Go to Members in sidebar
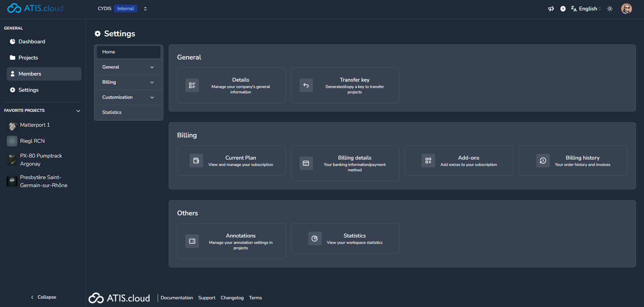This screenshot has height=307, width=644. tap(44, 74)
